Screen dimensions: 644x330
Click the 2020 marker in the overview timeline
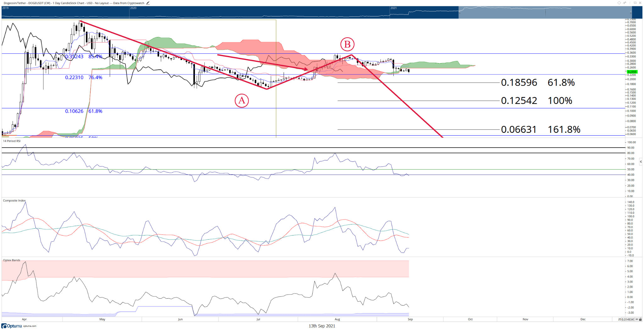point(133,8)
